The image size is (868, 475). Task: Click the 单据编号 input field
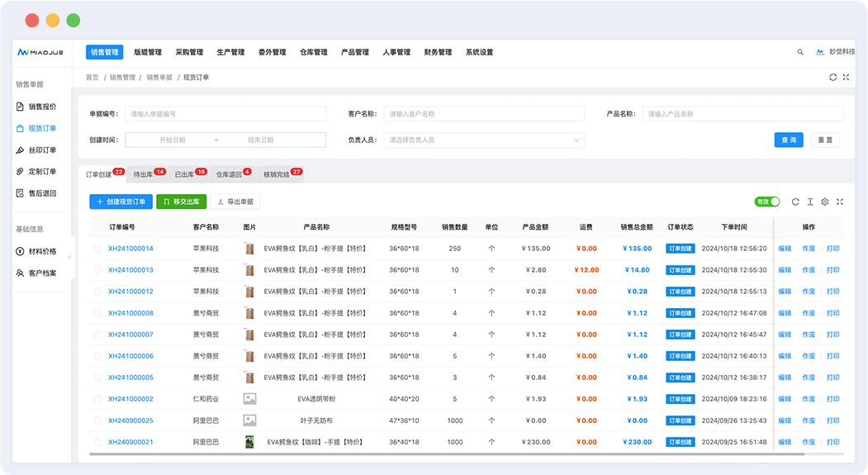pyautogui.click(x=225, y=114)
